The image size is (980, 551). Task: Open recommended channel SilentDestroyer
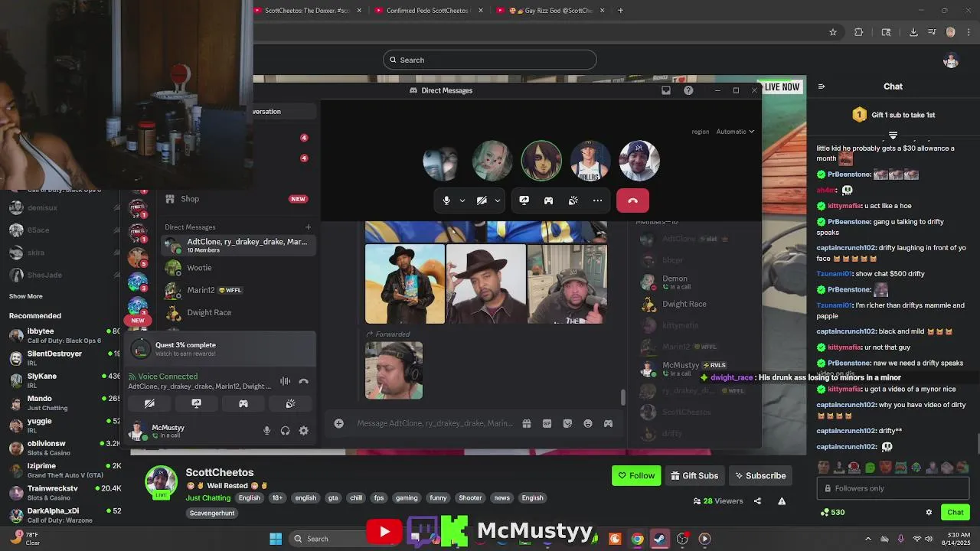[x=65, y=358]
